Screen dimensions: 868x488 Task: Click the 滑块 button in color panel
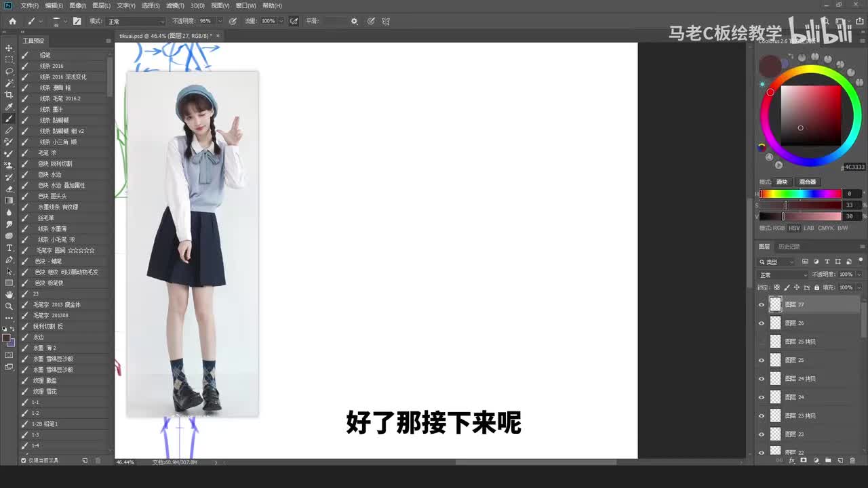(782, 182)
